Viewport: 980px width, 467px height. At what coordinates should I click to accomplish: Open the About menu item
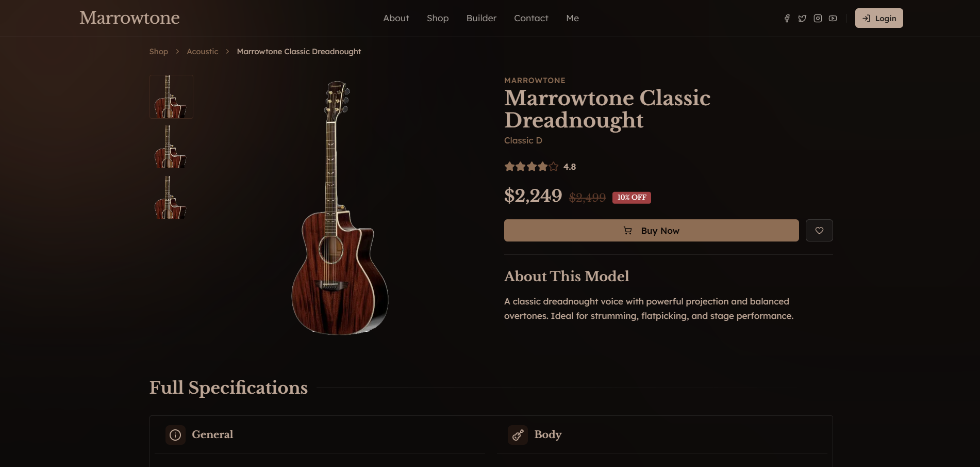click(396, 18)
